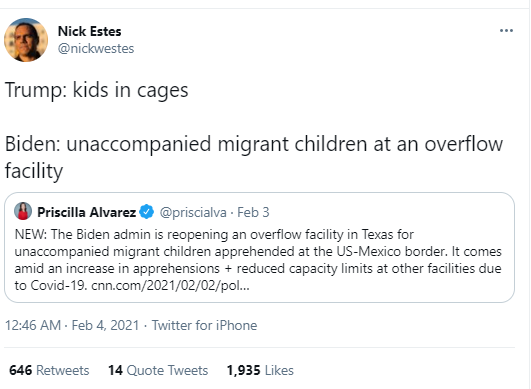Click the "Trump: kids in cages" text
531x389 pixels.
point(97,90)
